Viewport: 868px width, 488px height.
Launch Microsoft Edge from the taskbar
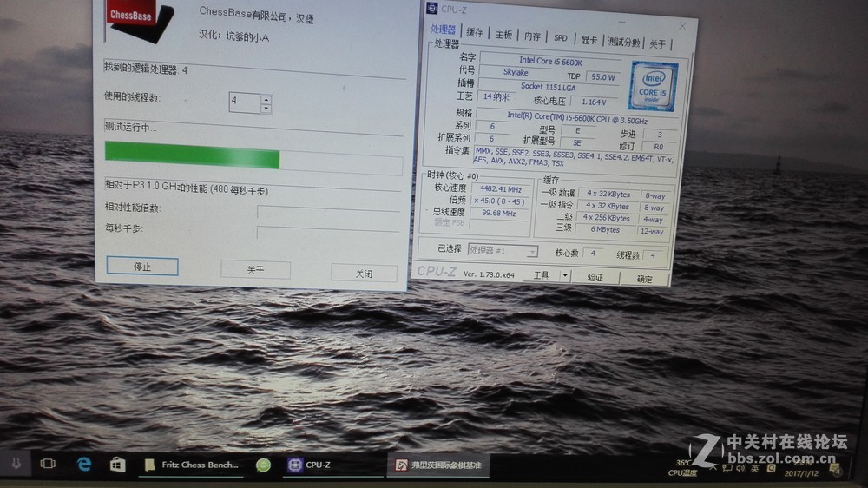[x=84, y=464]
